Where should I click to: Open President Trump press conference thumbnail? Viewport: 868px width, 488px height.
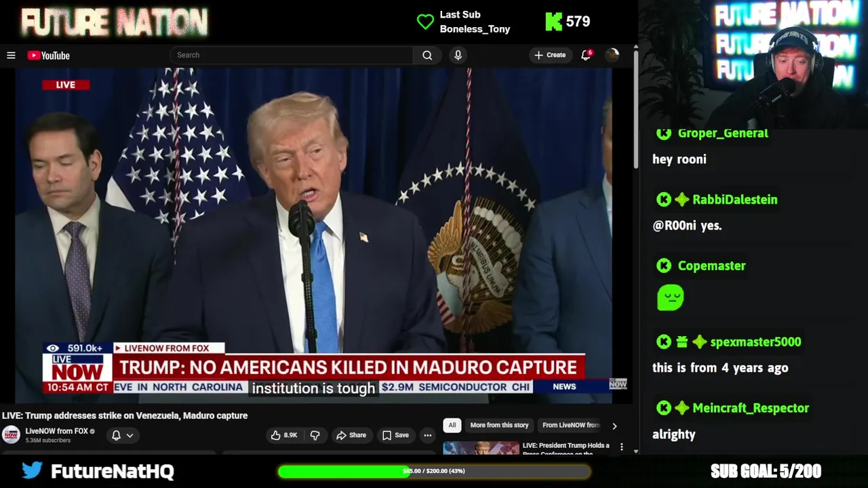481,448
